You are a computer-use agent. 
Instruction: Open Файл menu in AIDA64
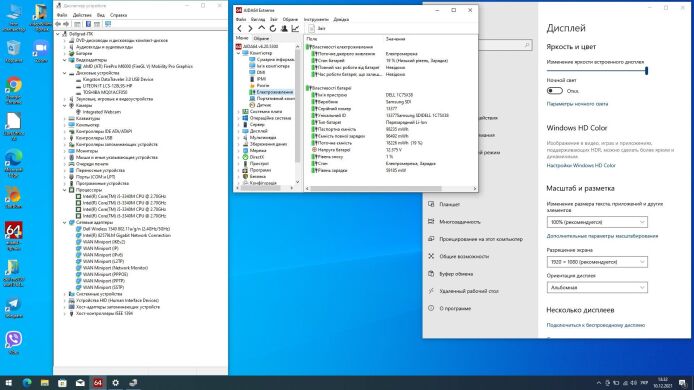coord(241,19)
